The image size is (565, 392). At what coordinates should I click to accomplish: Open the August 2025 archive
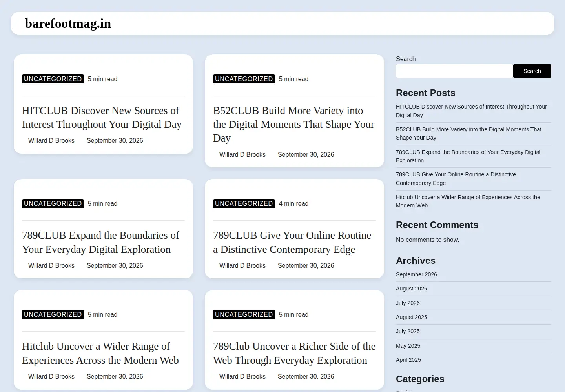coord(412,317)
